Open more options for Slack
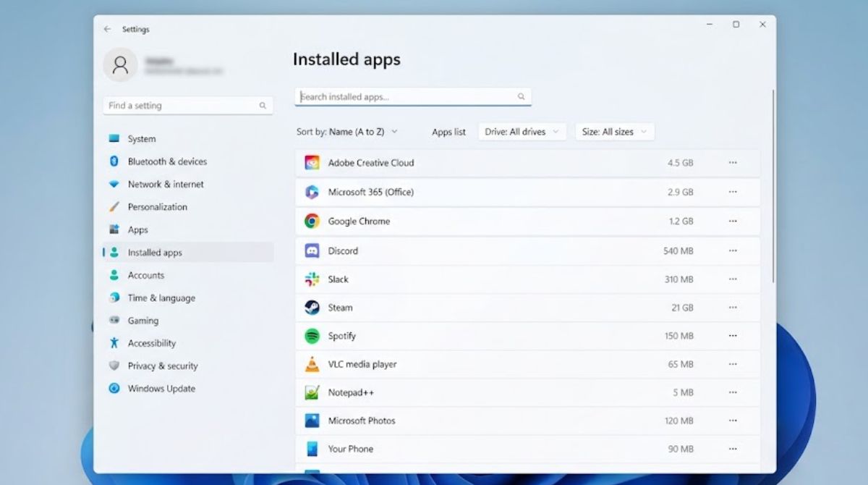The height and width of the screenshot is (485, 868). pyautogui.click(x=733, y=279)
